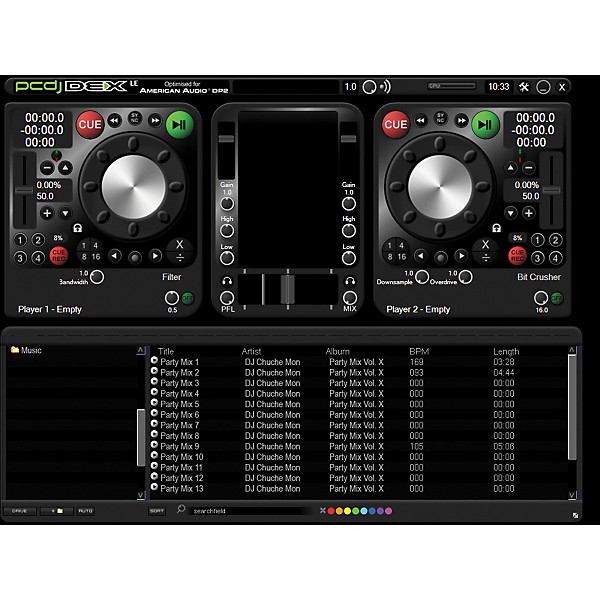The height and width of the screenshot is (600, 600).
Task: Click Player 2 rewind button
Action: (x=421, y=121)
